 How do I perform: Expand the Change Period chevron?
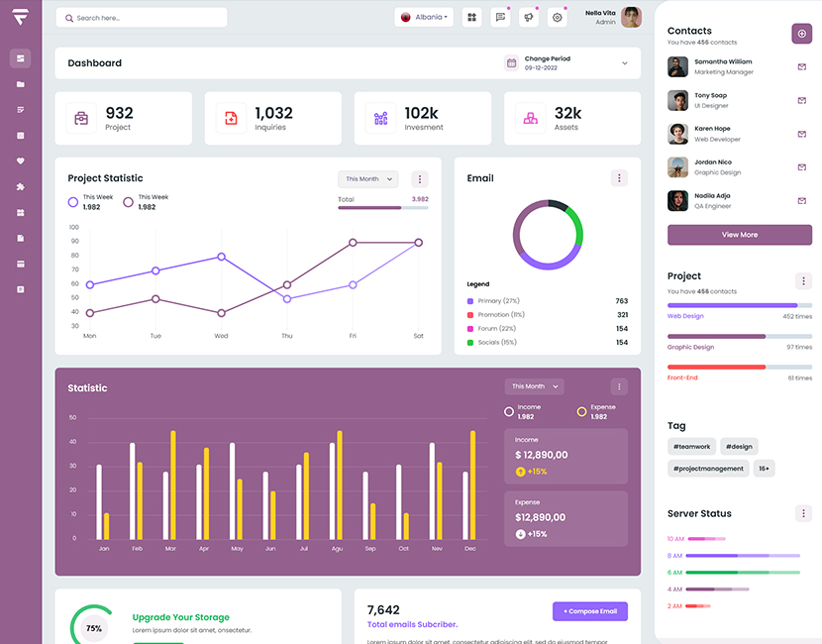click(625, 63)
